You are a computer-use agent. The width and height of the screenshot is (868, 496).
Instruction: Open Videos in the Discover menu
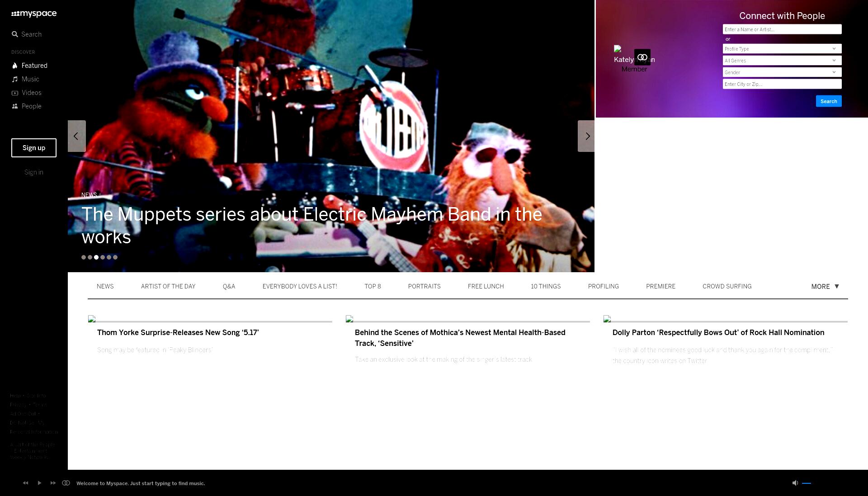26,93
